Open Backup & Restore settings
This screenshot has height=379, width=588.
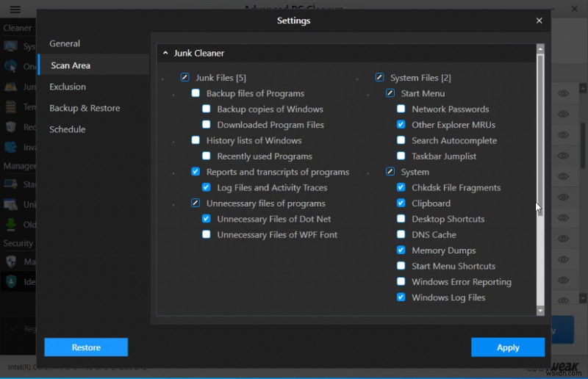click(85, 108)
